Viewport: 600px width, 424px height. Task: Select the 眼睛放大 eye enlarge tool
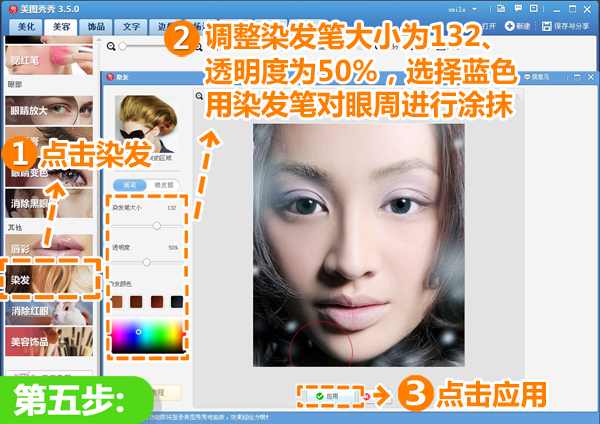pyautogui.click(x=49, y=111)
